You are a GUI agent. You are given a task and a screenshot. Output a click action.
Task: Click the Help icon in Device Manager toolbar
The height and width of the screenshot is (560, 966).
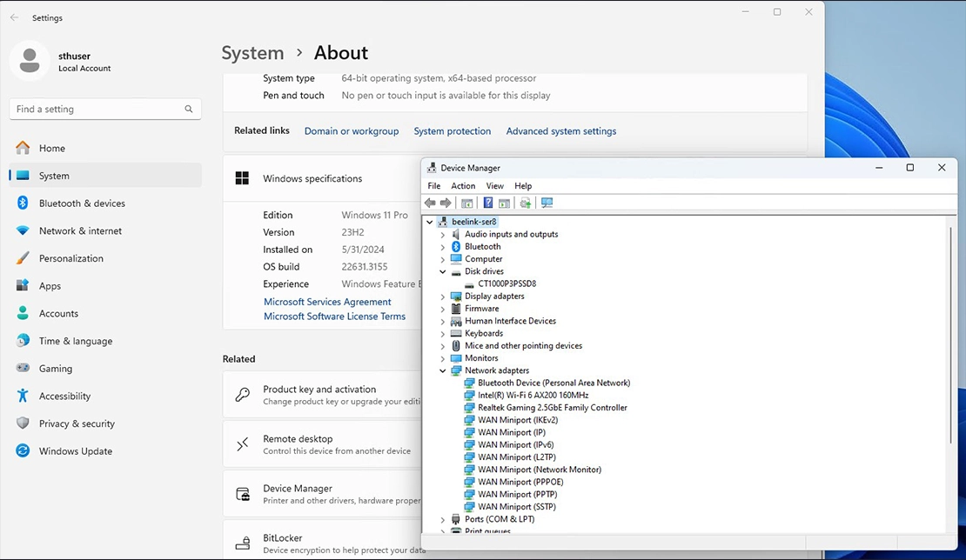click(488, 203)
